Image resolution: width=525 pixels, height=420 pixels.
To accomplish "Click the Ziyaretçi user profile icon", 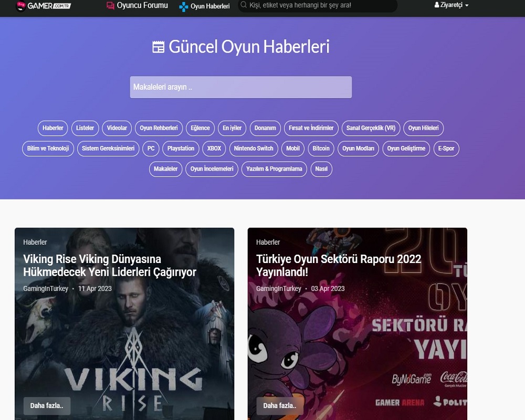I will [437, 5].
